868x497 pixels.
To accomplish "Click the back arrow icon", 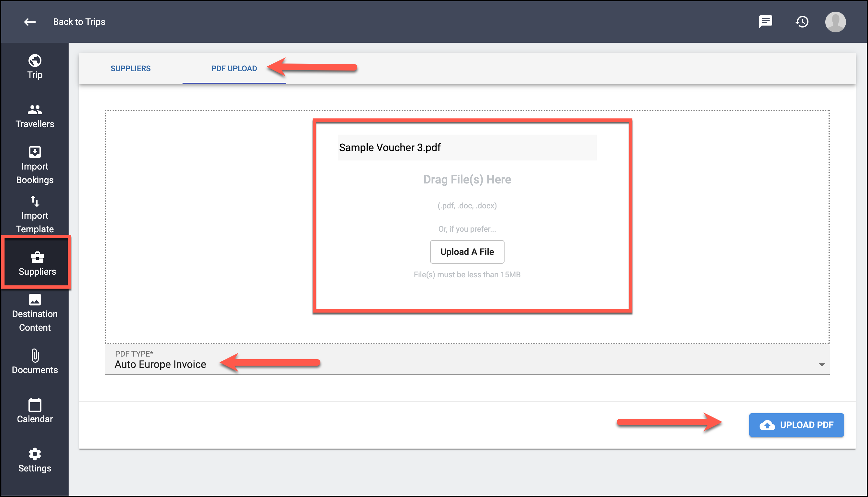I will tap(30, 22).
